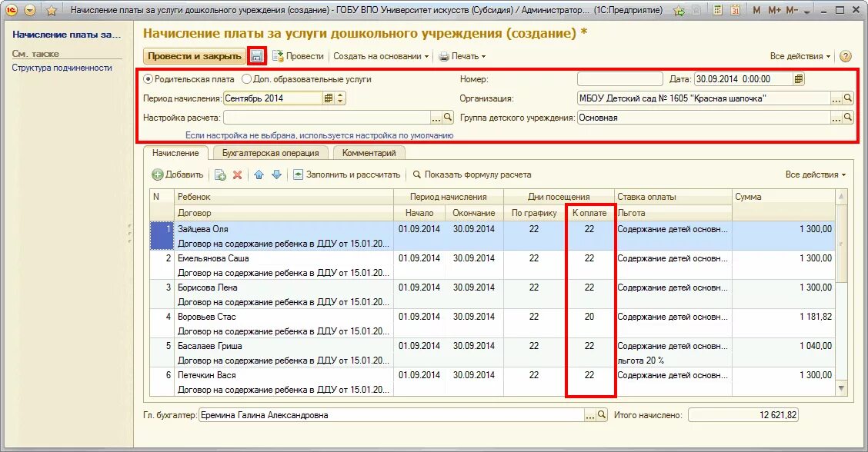
Task: Click the Ребенок column header
Action: click(x=284, y=197)
